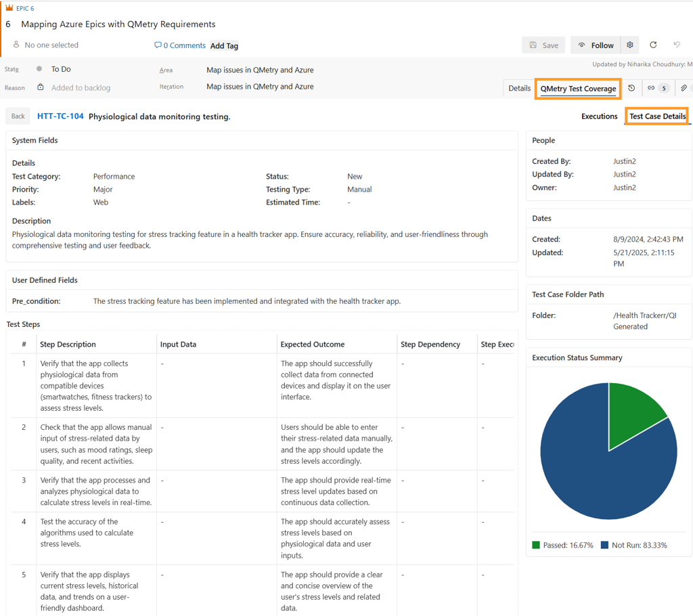
Task: Toggle Follow for this work item
Action: (595, 45)
